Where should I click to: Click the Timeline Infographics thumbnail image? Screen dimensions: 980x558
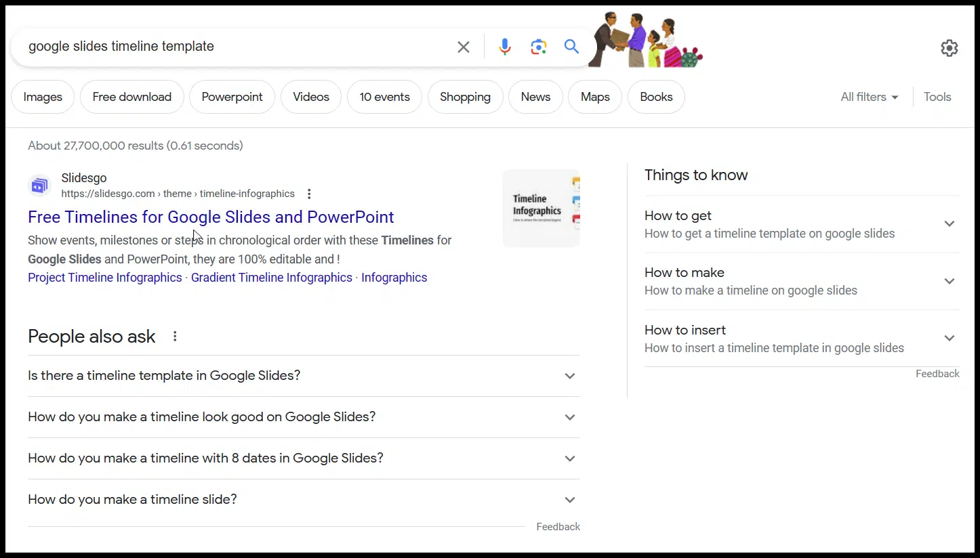tap(541, 208)
